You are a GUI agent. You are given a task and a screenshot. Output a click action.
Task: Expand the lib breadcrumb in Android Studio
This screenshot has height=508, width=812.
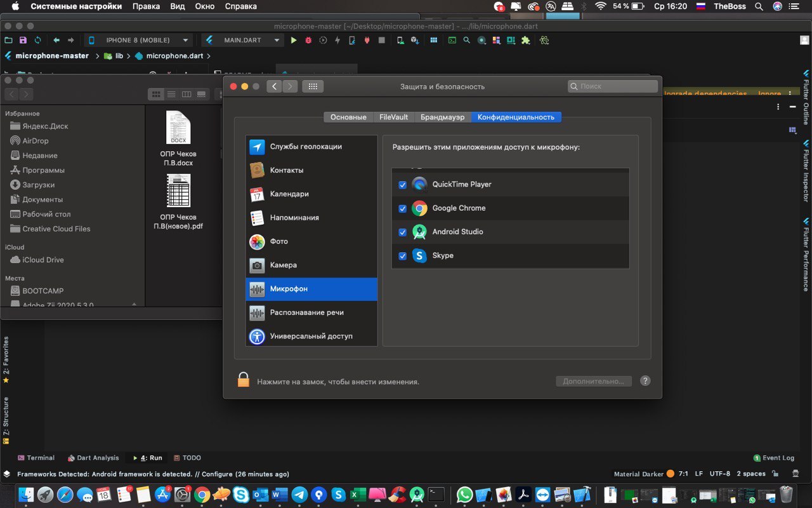[x=119, y=56]
